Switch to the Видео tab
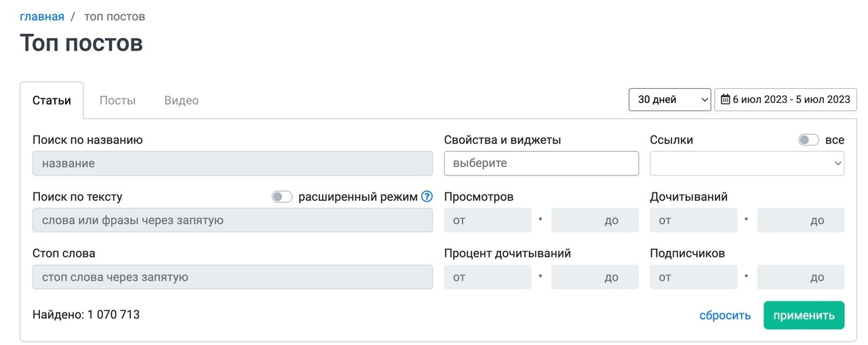 point(181,100)
